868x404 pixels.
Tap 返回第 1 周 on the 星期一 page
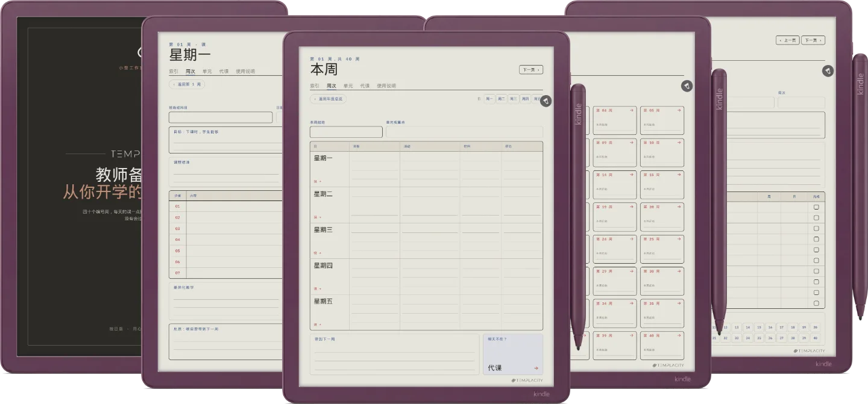click(x=187, y=84)
